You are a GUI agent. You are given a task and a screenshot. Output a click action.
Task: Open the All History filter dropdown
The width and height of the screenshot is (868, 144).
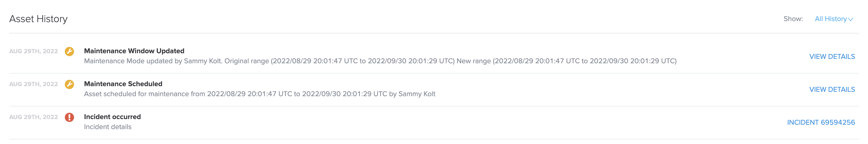point(834,19)
